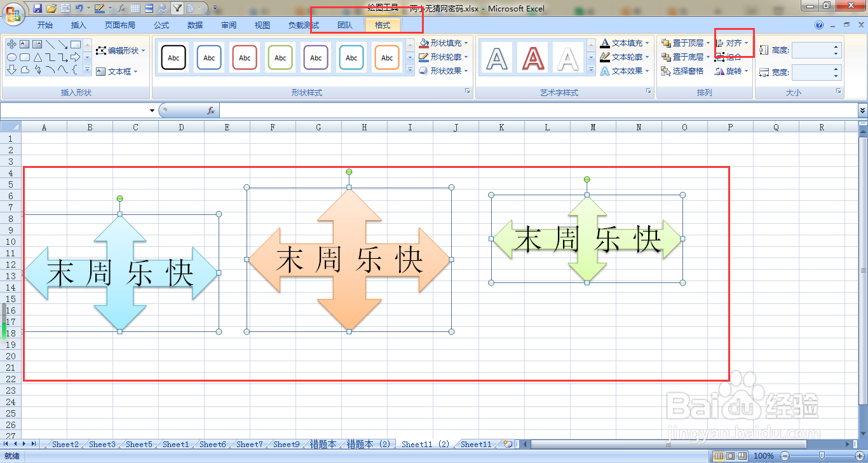Viewport: 868px width, 463px height.
Task: Switch to Normal view in the status bar
Action: pos(719,456)
